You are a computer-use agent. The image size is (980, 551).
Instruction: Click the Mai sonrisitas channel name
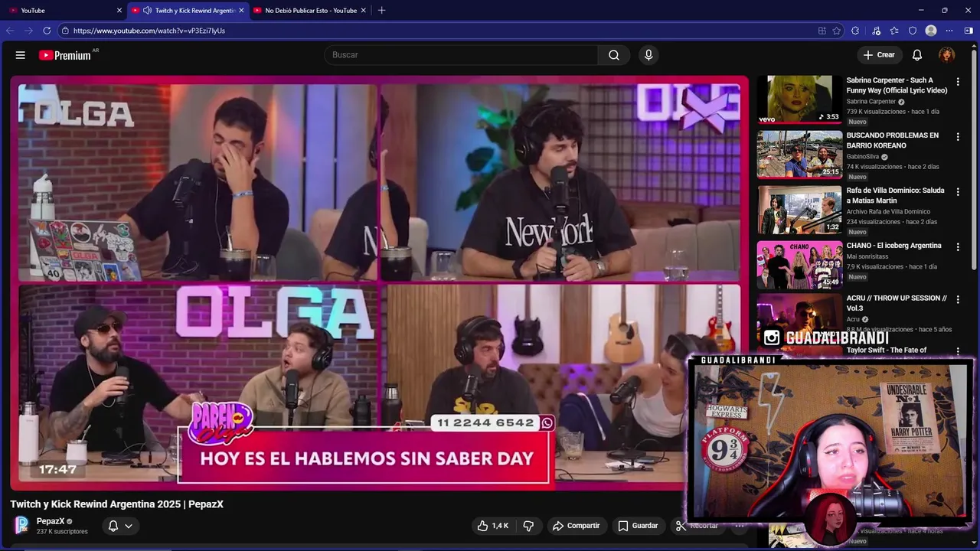point(867,257)
